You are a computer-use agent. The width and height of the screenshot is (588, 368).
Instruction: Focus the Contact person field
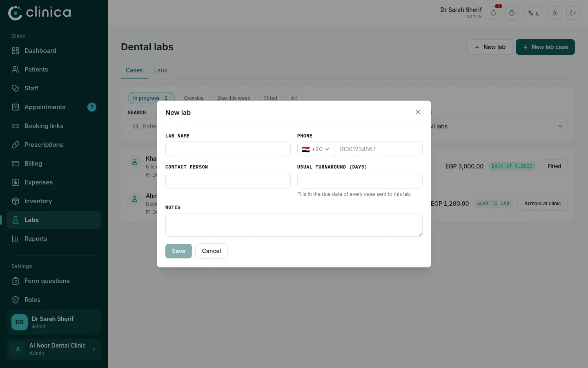(x=228, y=181)
